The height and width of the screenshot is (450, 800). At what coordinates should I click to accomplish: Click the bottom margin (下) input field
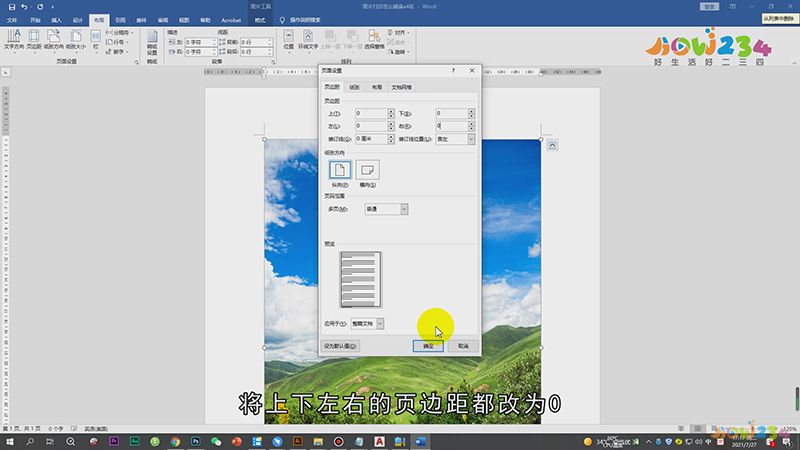click(x=452, y=113)
